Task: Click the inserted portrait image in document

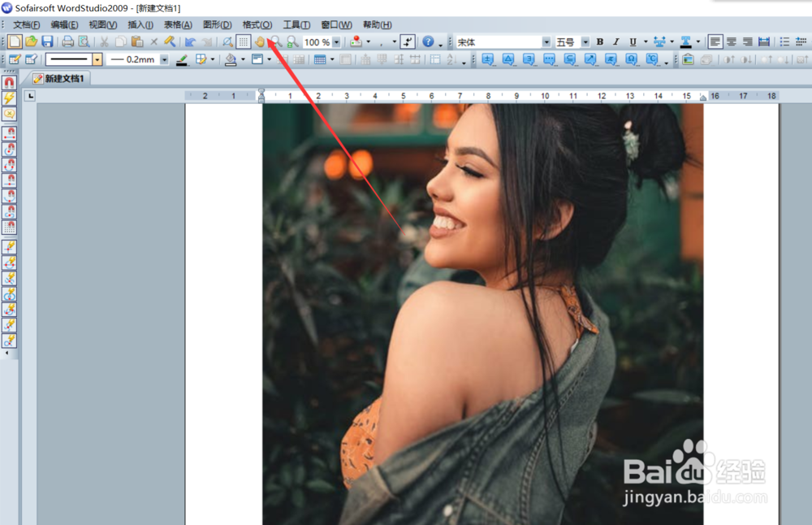Action: click(x=482, y=314)
